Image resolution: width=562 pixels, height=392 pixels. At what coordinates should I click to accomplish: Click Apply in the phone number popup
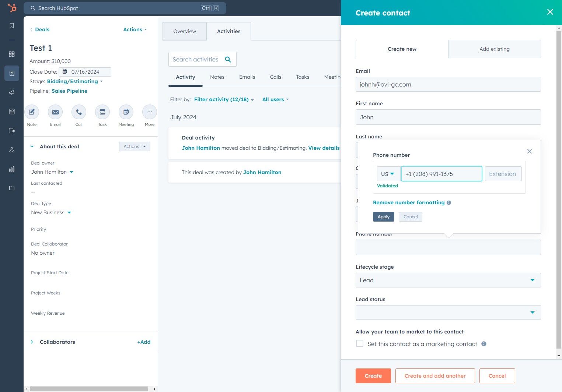click(x=384, y=217)
